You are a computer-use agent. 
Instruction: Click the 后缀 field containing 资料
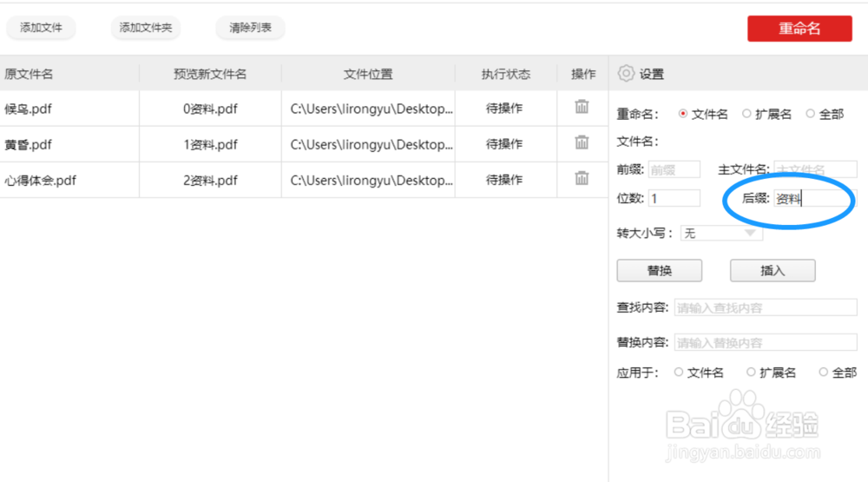(815, 198)
